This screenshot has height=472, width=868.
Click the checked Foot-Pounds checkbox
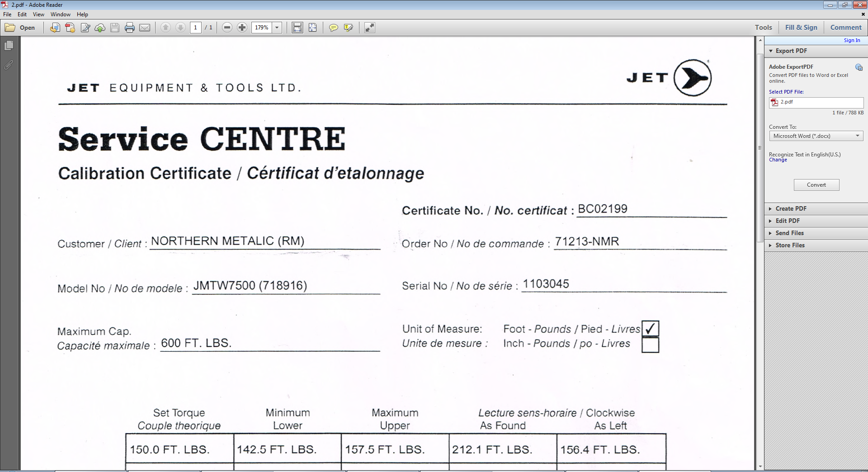[x=650, y=329]
